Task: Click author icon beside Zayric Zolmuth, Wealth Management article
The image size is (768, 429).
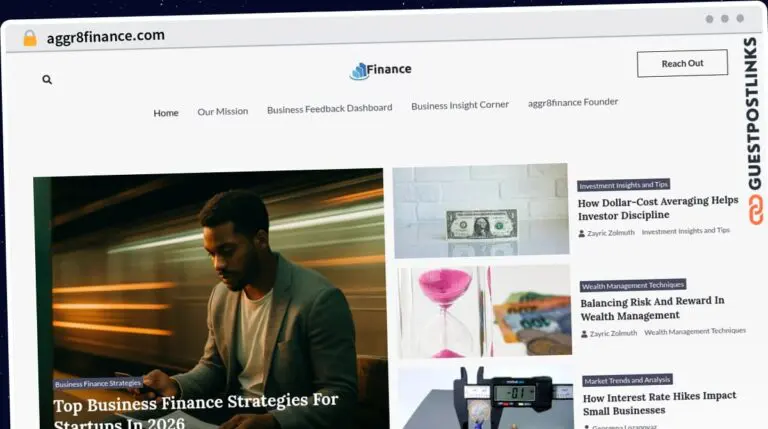Action: pos(584,334)
